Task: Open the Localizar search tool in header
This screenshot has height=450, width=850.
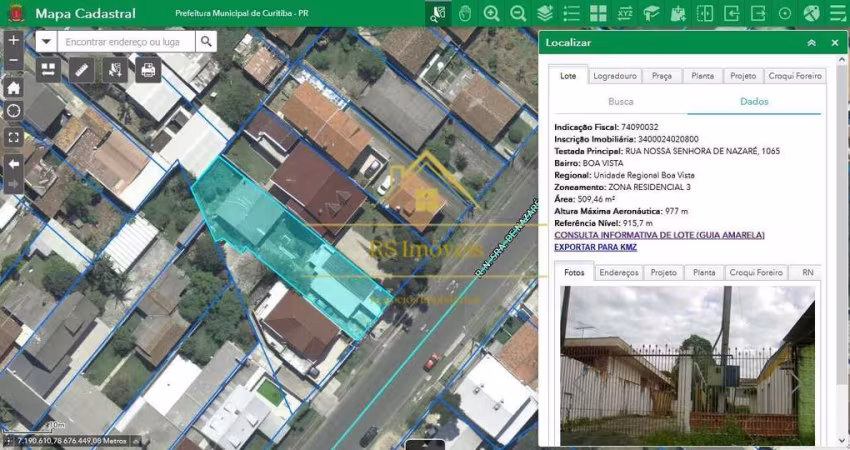Action: click(438, 13)
